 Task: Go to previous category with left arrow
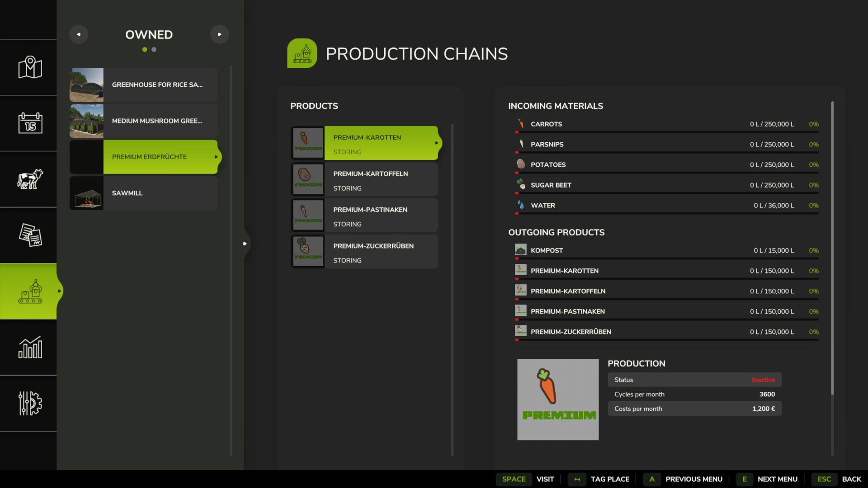click(x=79, y=34)
